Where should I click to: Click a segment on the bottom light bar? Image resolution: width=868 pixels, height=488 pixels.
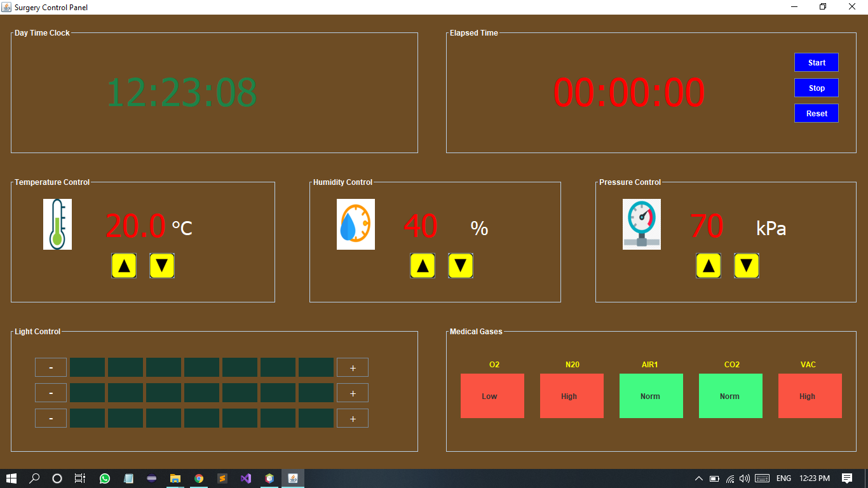(201, 417)
